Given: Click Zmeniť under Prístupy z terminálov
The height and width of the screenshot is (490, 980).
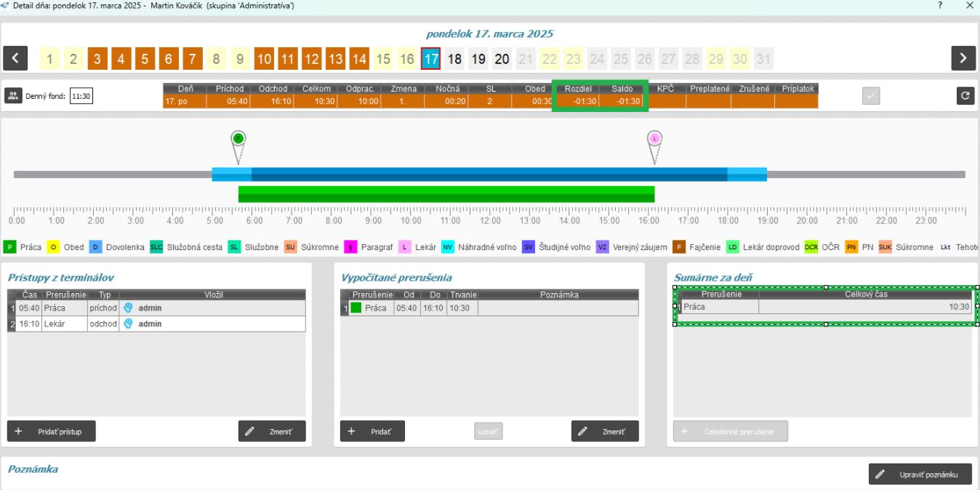Looking at the screenshot, I should (x=272, y=431).
